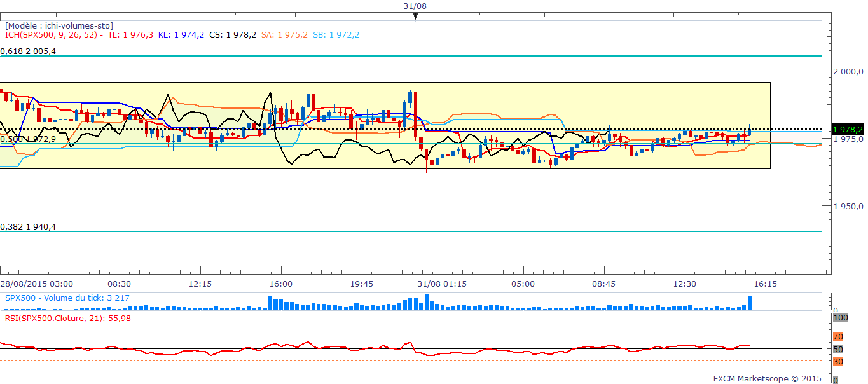The image size is (868, 384).
Task: Click the 1 950,0 price axis label
Action: click(x=848, y=207)
